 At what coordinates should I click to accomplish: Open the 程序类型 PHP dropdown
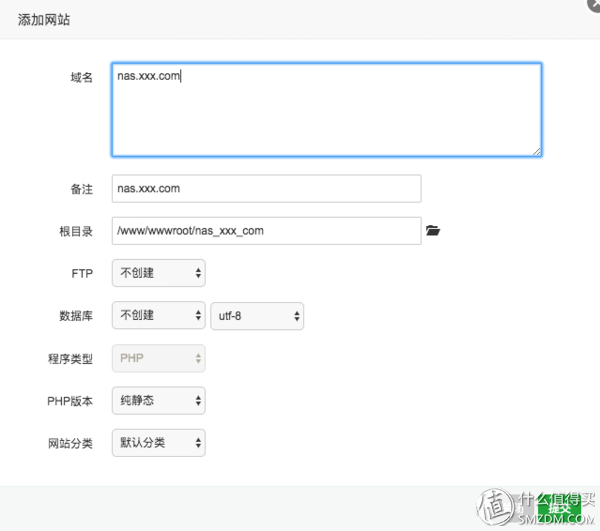point(159,358)
